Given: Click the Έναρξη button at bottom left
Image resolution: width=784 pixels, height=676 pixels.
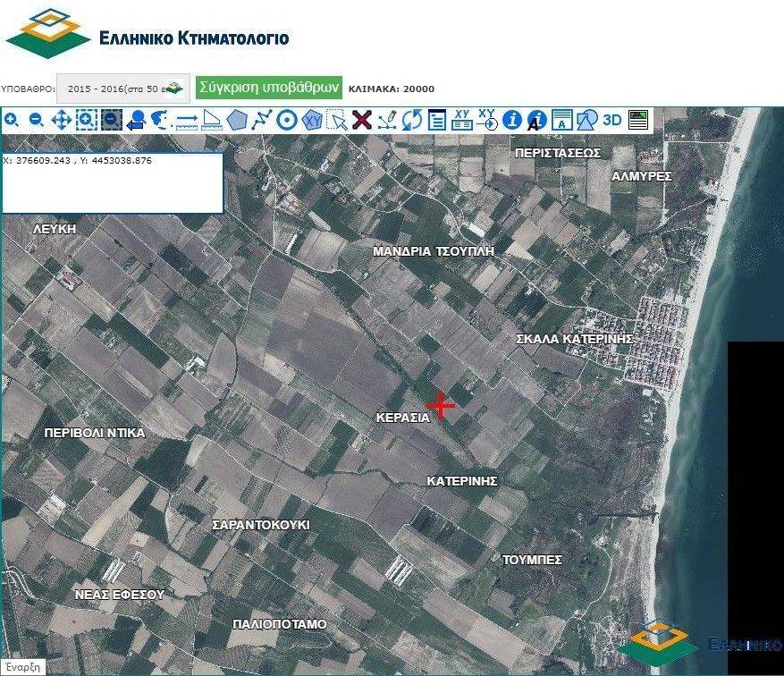Looking at the screenshot, I should pyautogui.click(x=21, y=668).
